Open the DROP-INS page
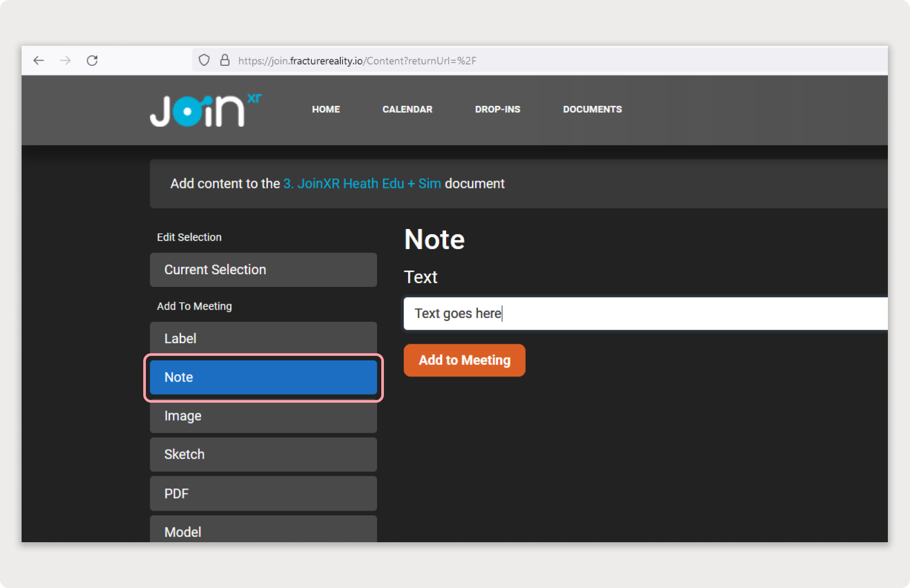The height and width of the screenshot is (588, 910). click(497, 109)
